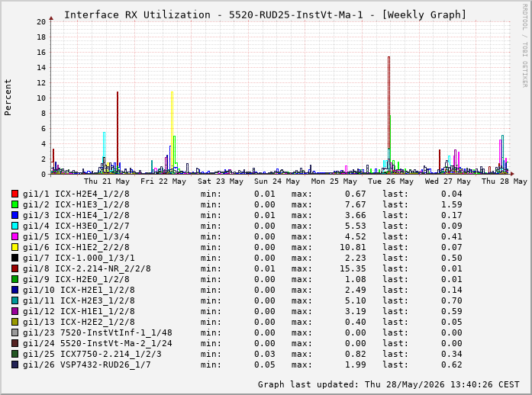Click the black gi1/7 legend swatch

(15, 258)
